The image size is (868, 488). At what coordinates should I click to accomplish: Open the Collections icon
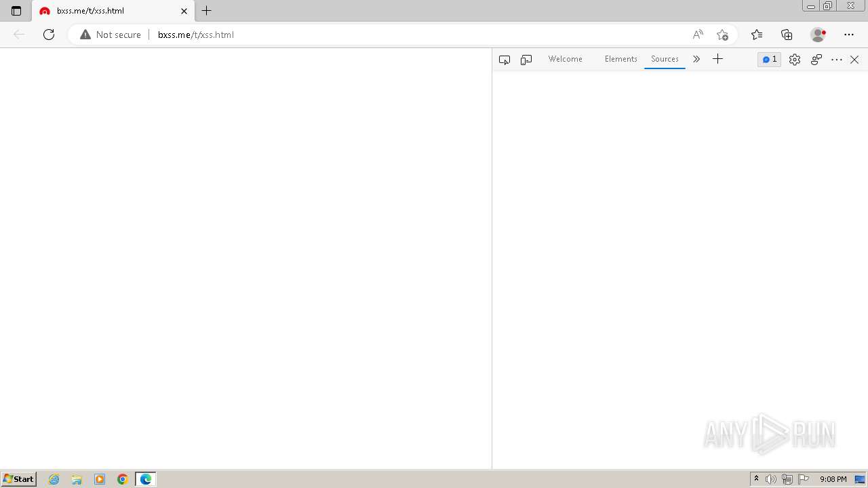(x=787, y=35)
